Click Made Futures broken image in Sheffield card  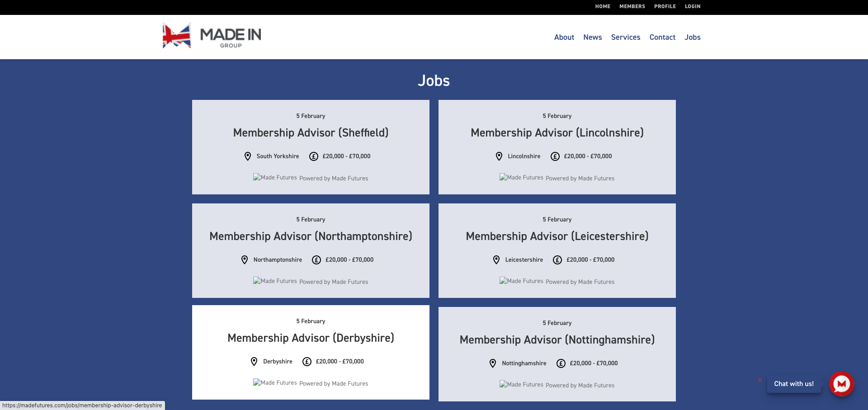[x=275, y=177]
